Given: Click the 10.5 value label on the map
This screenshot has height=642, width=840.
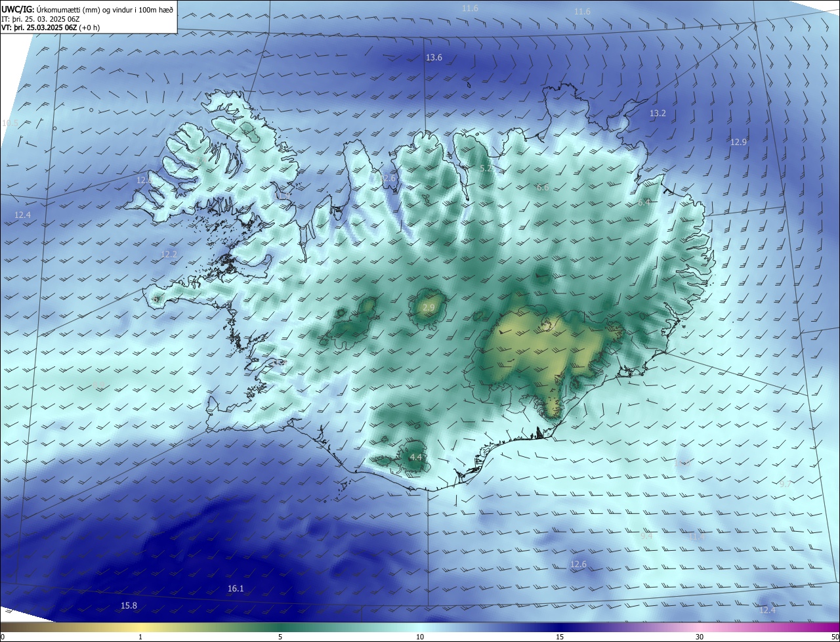Looking at the screenshot, I should (10, 123).
